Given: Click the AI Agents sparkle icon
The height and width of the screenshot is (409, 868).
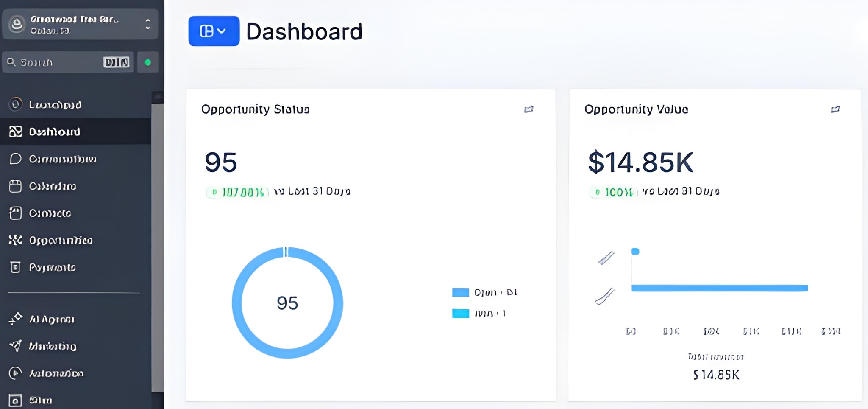Looking at the screenshot, I should pyautogui.click(x=16, y=319).
